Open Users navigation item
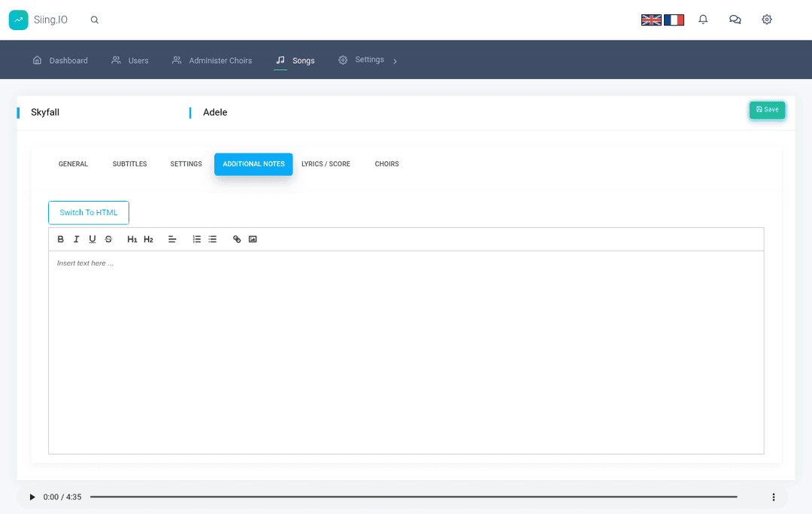The width and height of the screenshot is (812, 514). (x=130, y=60)
